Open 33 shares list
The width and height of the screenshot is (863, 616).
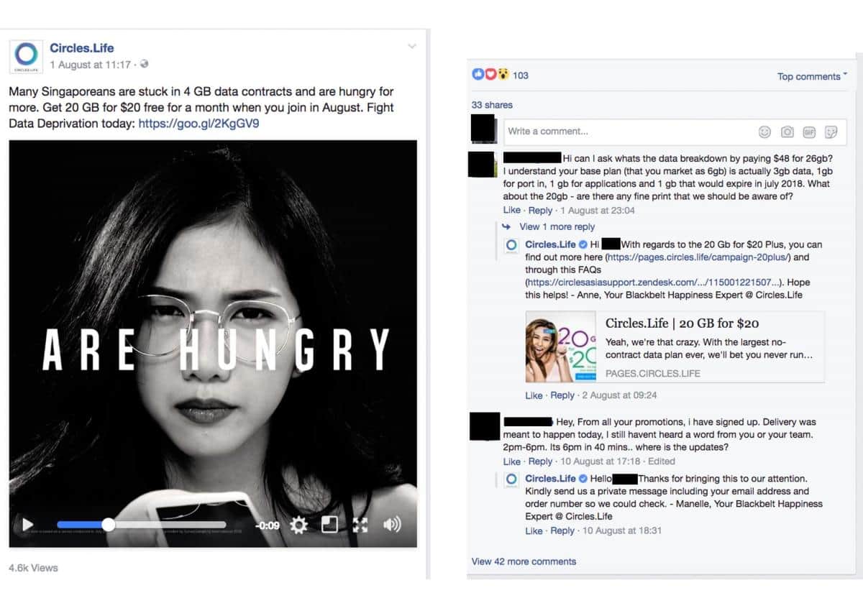point(492,105)
